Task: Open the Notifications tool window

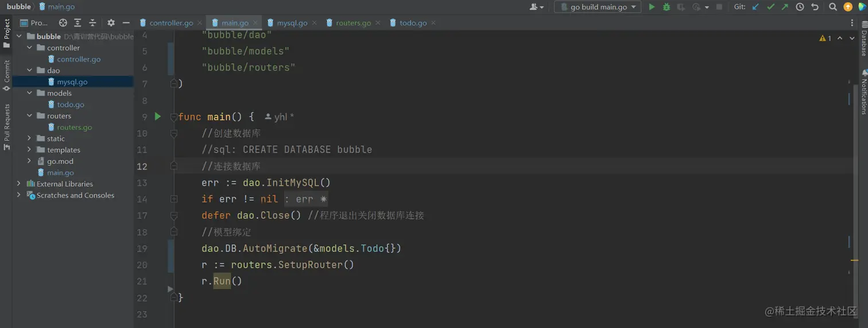Action: pos(863,92)
